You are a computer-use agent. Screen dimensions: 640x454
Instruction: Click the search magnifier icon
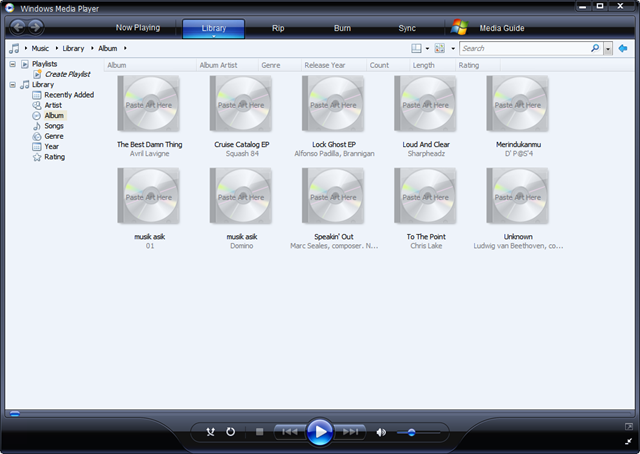coord(595,48)
